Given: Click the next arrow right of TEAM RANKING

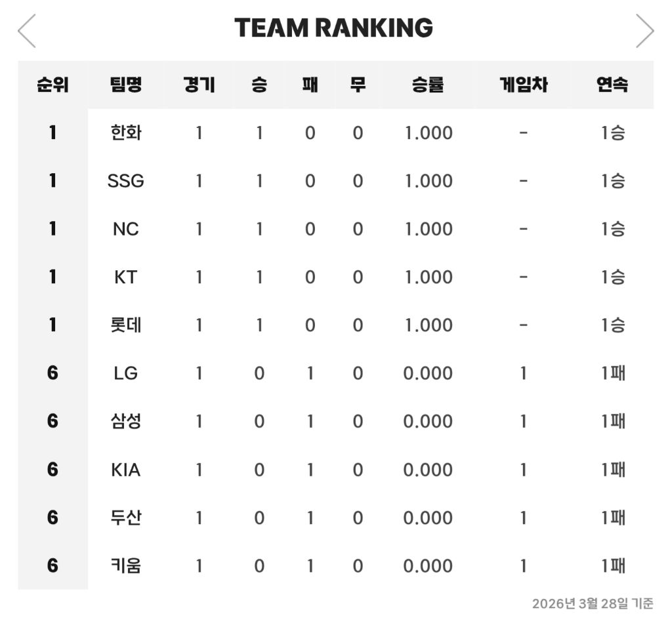Looking at the screenshot, I should (x=644, y=31).
